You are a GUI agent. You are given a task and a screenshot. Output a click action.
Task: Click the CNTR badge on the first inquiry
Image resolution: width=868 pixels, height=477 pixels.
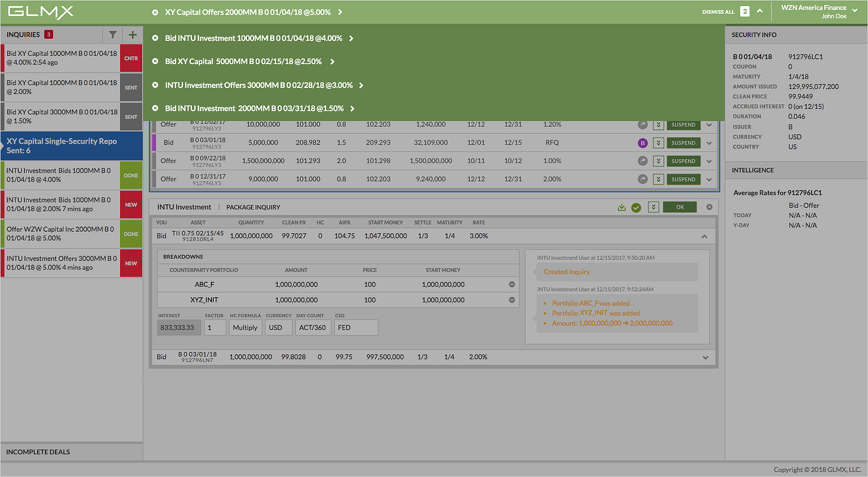click(131, 58)
